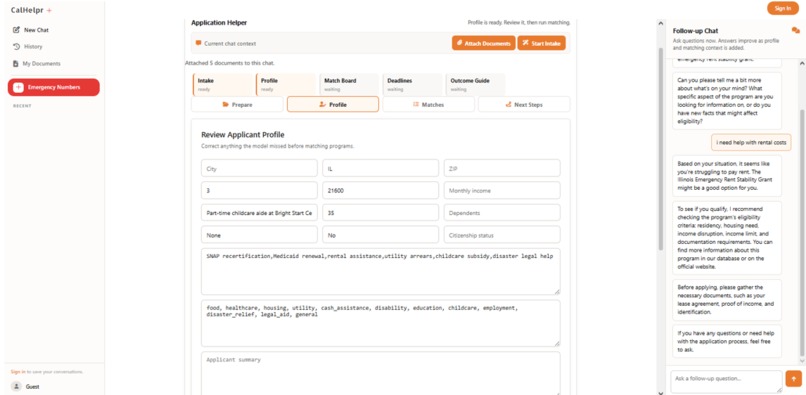Click the SNAP recertification needs text area
This screenshot has width=806, height=395.
pos(380,272)
